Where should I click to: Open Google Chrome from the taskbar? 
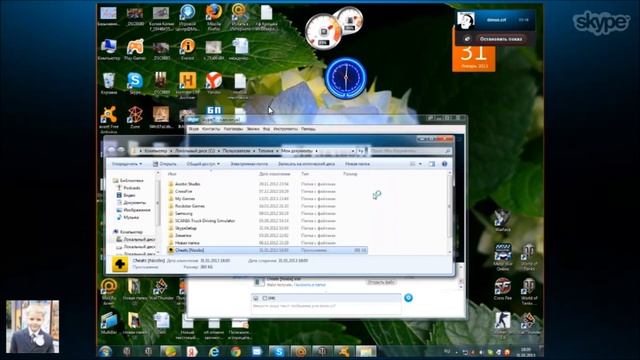[236, 351]
